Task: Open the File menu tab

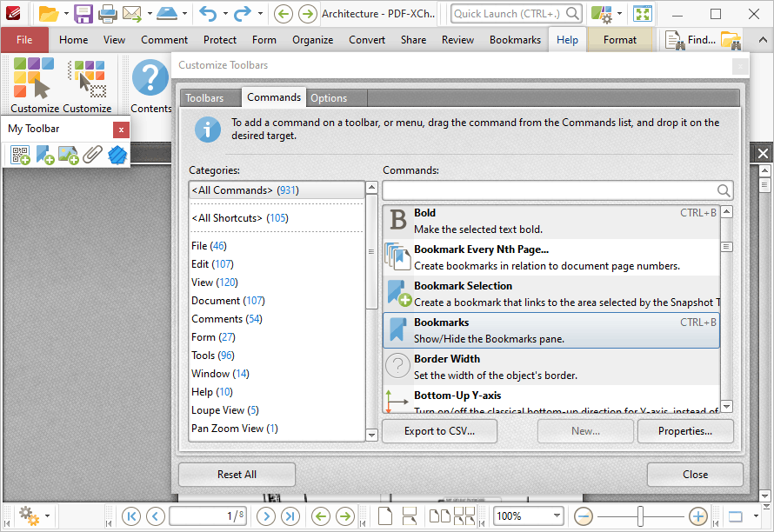Action: (24, 40)
